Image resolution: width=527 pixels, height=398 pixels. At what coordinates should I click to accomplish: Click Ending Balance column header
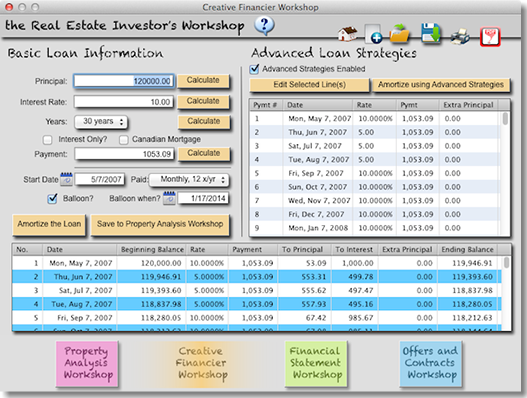point(467,250)
